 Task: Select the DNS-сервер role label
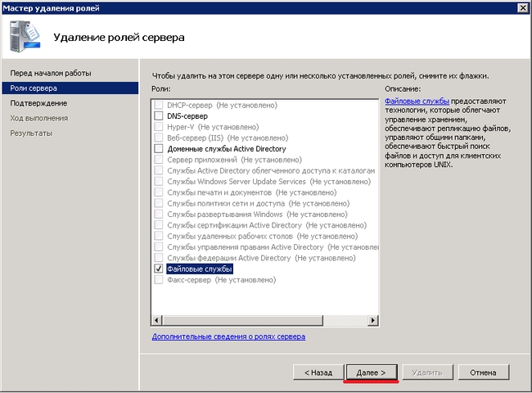click(187, 116)
